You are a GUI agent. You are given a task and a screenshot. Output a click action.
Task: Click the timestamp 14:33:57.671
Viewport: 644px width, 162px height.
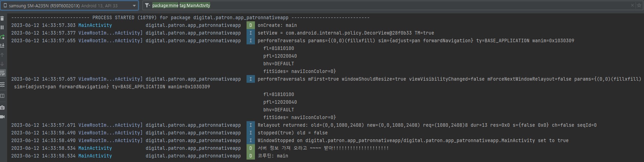[59, 125]
